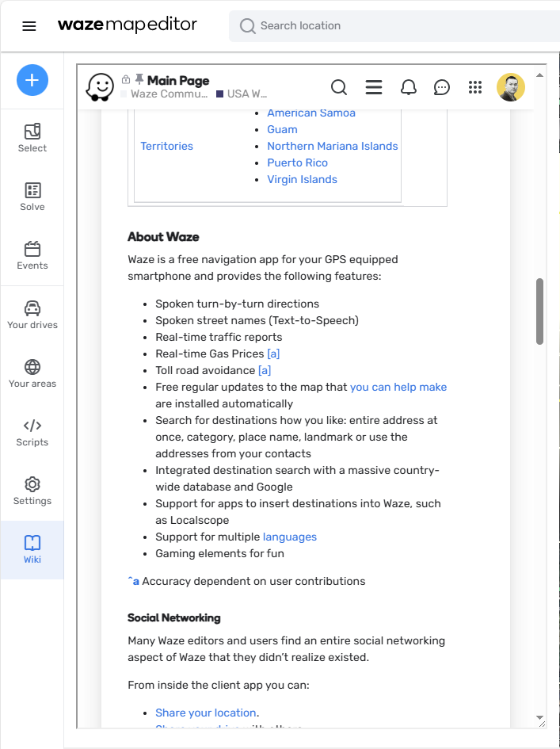Open the Settings panel
Image resolution: width=560 pixels, height=749 pixels.
32,491
